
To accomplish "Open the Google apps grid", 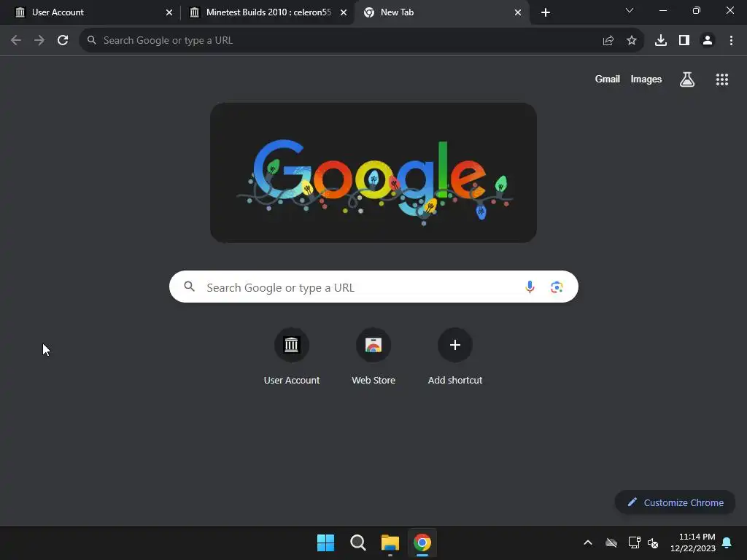I will pos(722,79).
